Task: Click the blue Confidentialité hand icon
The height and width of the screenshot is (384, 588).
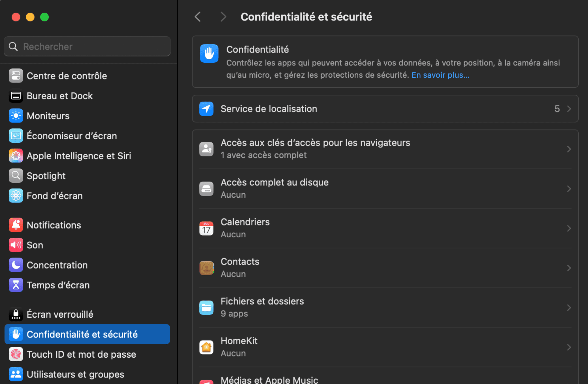Action: tap(209, 53)
